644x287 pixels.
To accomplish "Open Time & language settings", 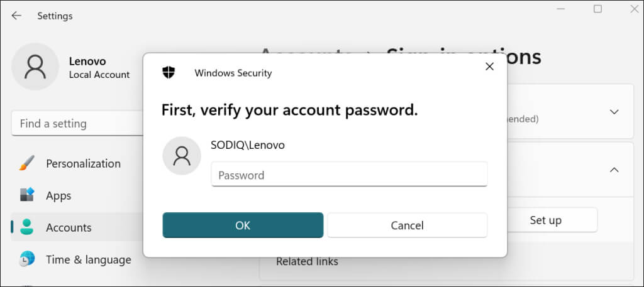I will 88,259.
